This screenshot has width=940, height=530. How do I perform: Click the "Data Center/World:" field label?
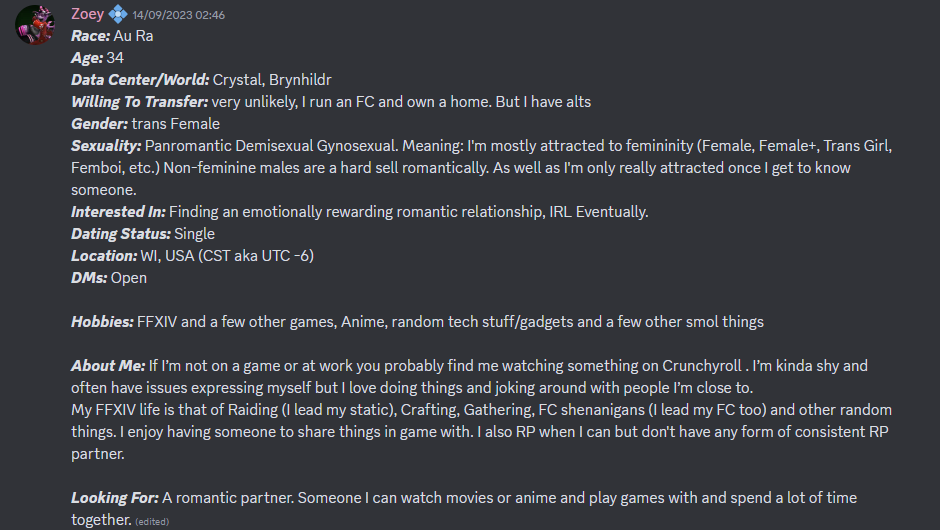[139, 80]
